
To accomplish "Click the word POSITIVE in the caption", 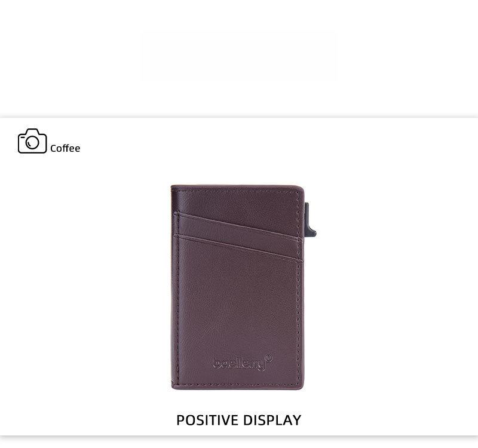I will [x=207, y=420].
